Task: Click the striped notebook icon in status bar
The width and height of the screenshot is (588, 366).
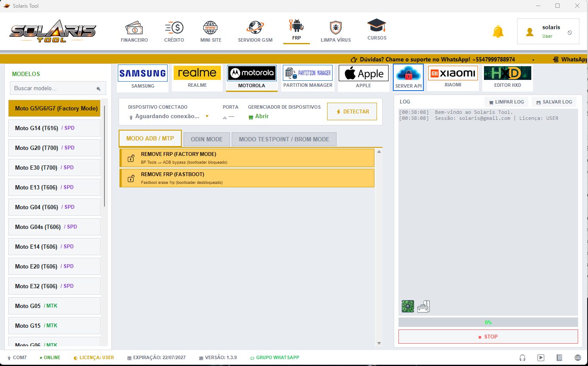Action: tap(559, 357)
